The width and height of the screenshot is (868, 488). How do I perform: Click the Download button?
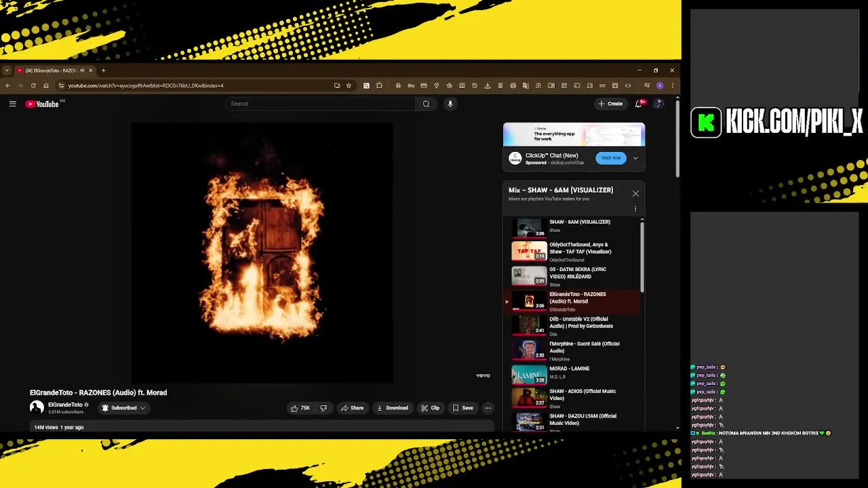point(393,408)
